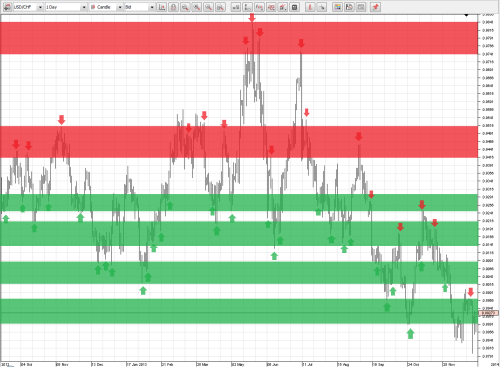This screenshot has width=500, height=367.
Task: Click the third magnifier zoom icon
Action: (208, 7)
